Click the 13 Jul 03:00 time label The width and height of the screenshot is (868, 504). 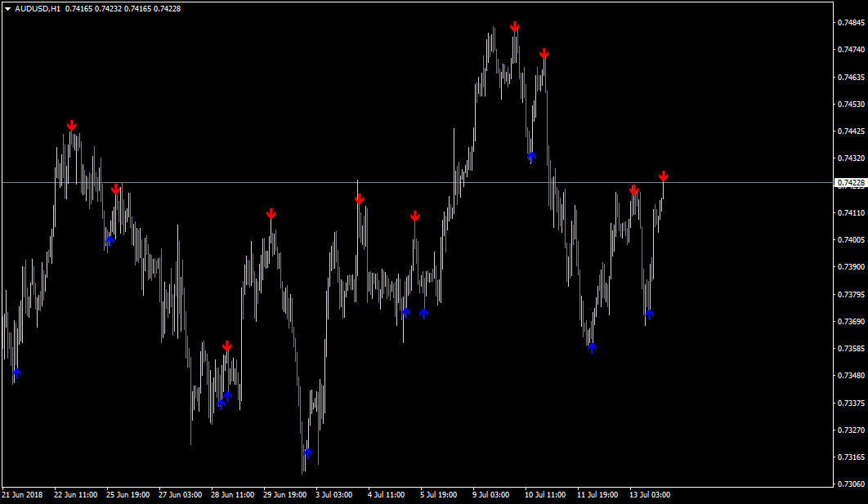click(650, 494)
